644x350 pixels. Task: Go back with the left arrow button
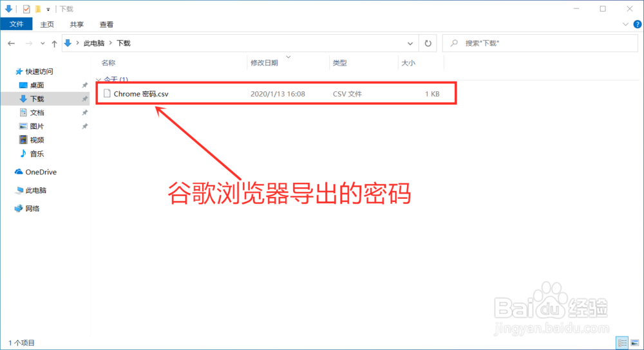click(x=12, y=43)
